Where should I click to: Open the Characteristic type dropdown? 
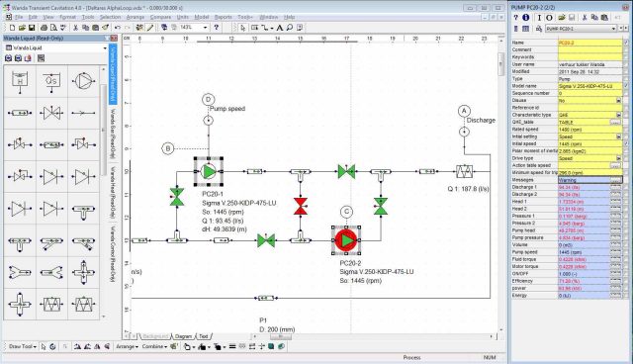pos(618,115)
